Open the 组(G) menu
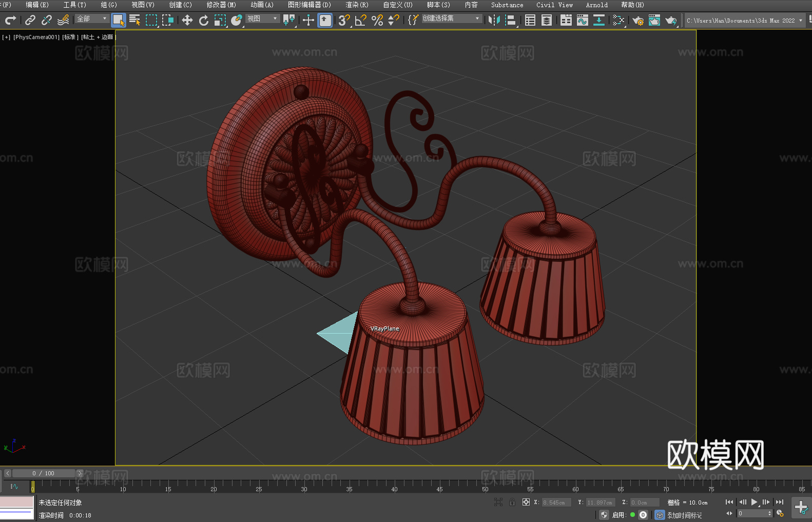The height and width of the screenshot is (522, 812). coord(108,5)
